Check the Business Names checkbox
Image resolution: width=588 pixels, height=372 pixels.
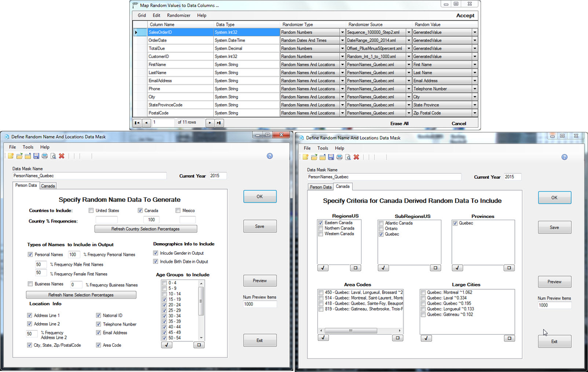30,284
